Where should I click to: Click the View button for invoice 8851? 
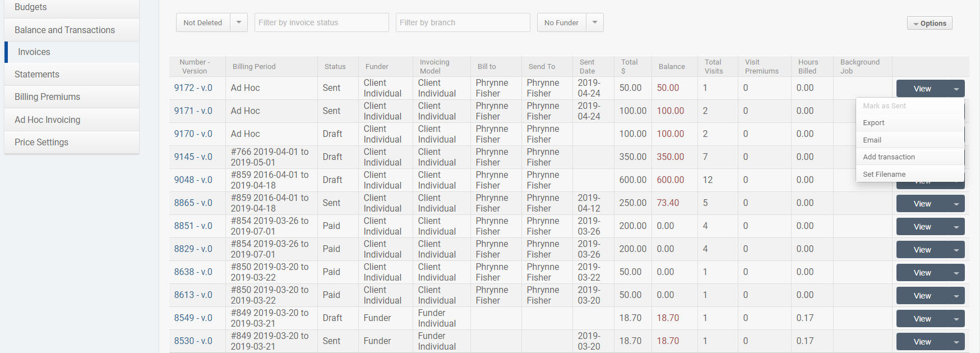click(922, 227)
